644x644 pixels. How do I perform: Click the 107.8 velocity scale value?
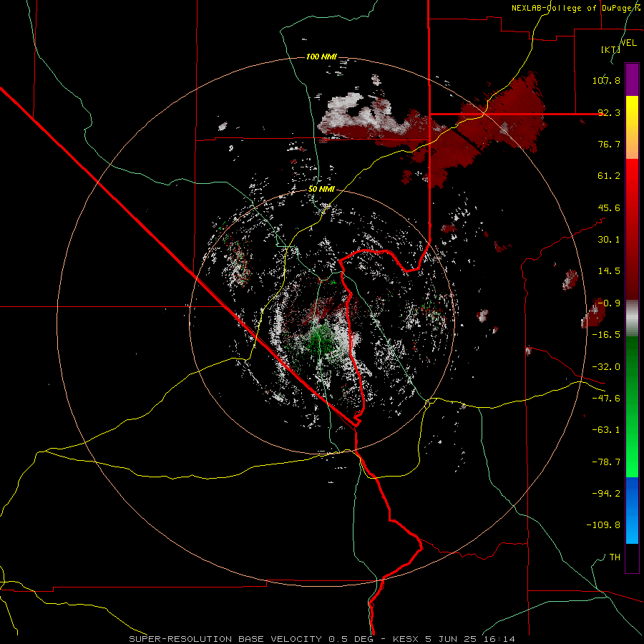(606, 80)
